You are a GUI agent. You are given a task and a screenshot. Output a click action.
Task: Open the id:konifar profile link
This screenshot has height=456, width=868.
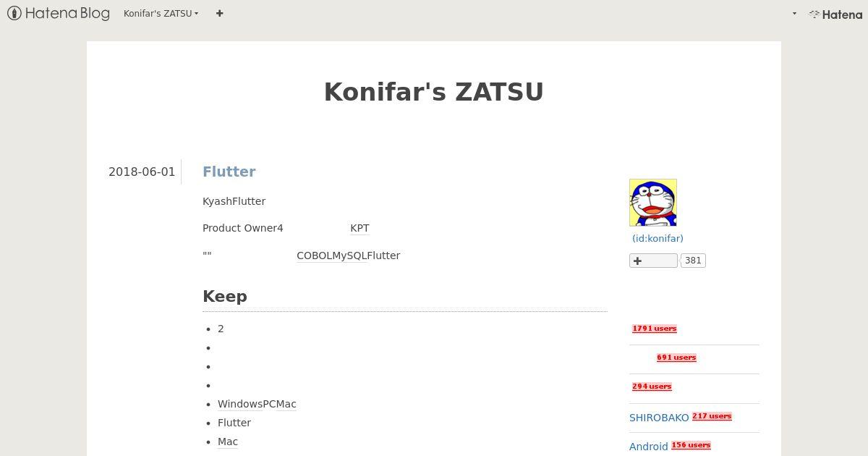[658, 238]
